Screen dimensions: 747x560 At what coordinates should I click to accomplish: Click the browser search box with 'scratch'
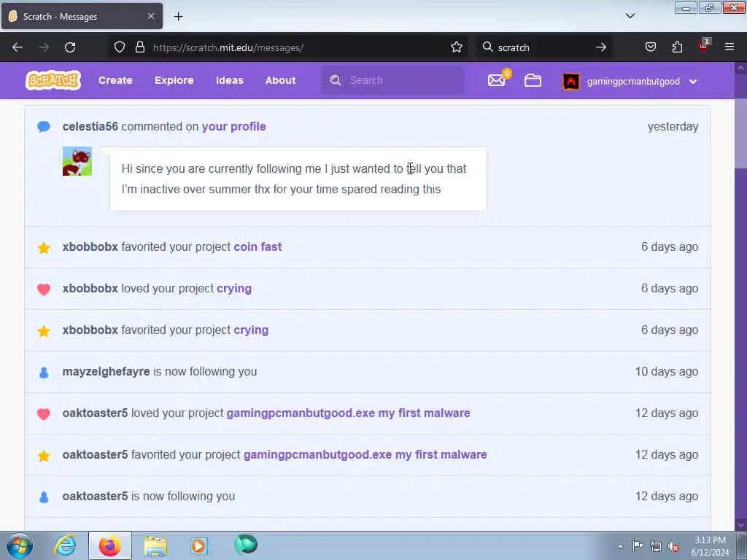click(543, 47)
